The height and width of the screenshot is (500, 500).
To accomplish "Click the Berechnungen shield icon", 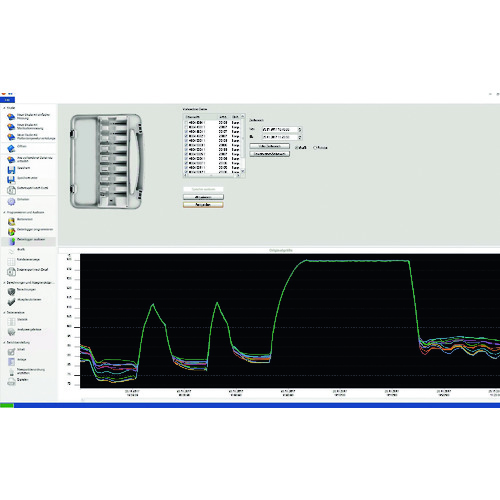I will tap(11, 292).
